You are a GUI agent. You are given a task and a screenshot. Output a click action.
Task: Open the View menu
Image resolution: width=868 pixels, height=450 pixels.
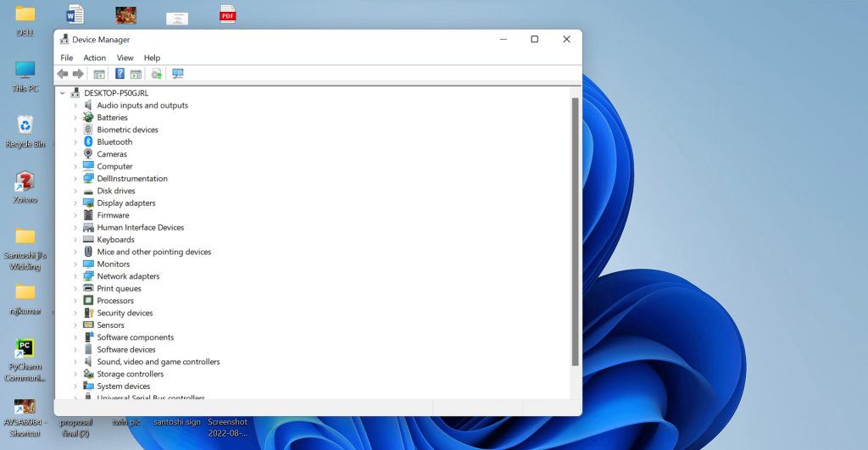coord(125,58)
